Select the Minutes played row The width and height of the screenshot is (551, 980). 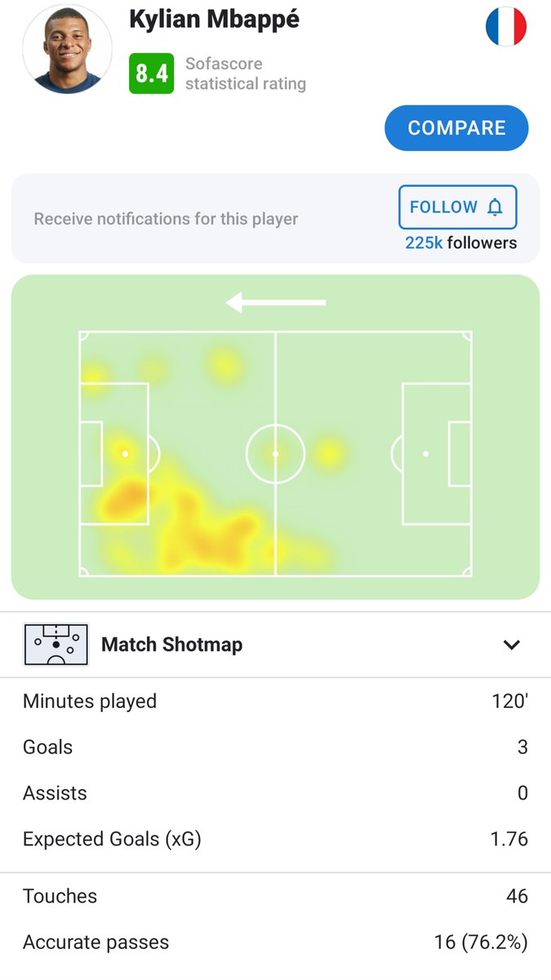point(275,702)
